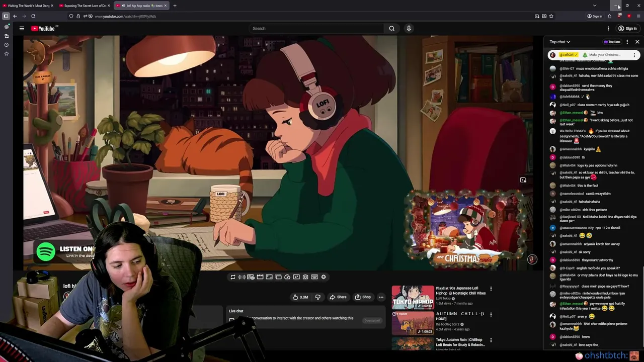This screenshot has width=644, height=362.
Task: Open a new browser tab
Action: point(175,6)
